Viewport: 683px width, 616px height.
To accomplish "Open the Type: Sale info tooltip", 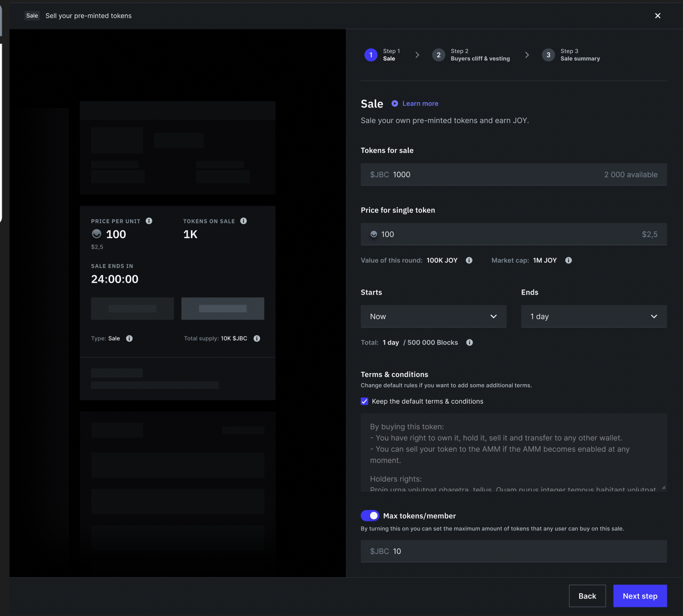I will click(x=129, y=338).
